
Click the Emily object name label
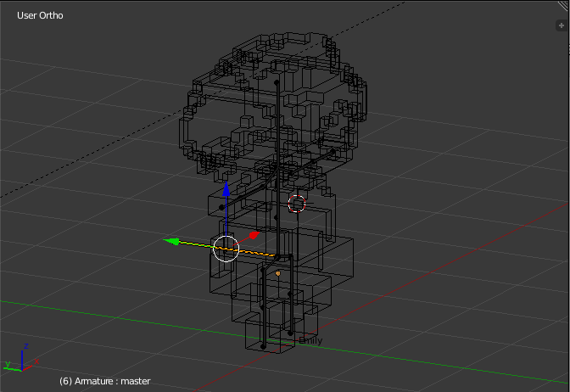[x=310, y=341]
